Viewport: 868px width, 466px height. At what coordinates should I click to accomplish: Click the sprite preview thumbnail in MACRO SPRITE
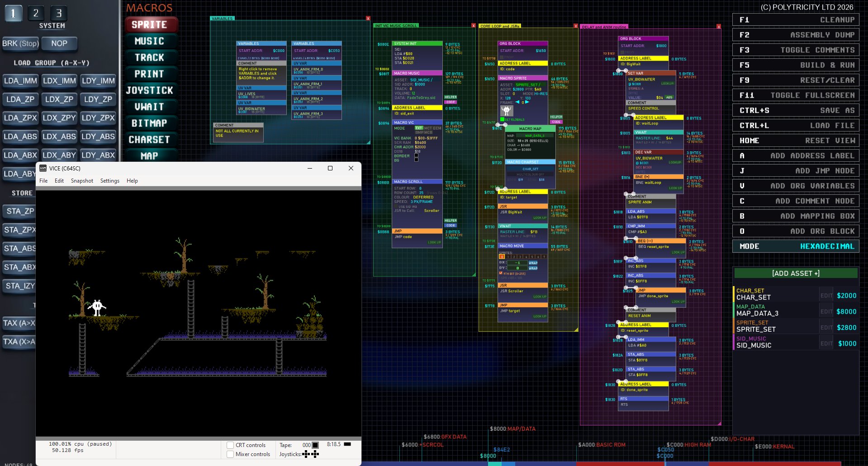tap(507, 111)
